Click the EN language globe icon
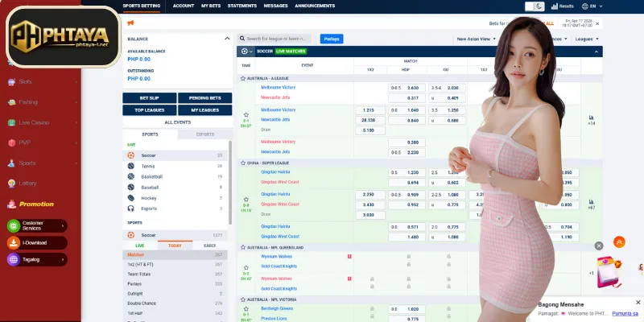Viewport: 644px width, 322px height. click(585, 6)
